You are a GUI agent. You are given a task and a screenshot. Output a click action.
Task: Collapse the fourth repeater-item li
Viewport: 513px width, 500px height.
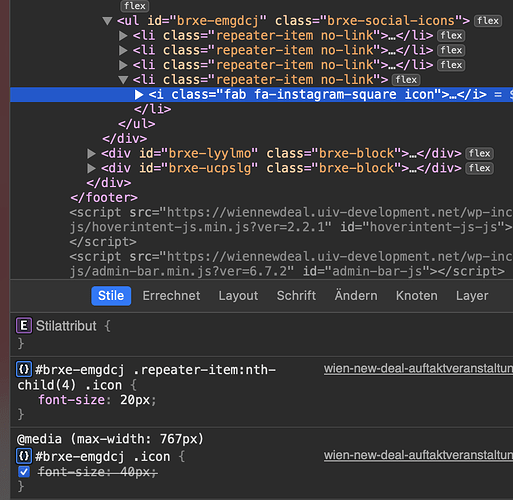click(x=123, y=80)
